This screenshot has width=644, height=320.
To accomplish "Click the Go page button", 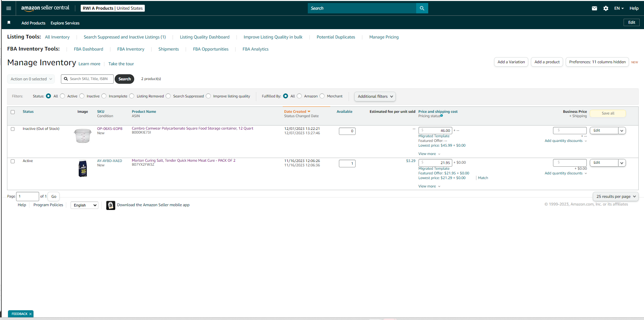I will pyautogui.click(x=54, y=196).
